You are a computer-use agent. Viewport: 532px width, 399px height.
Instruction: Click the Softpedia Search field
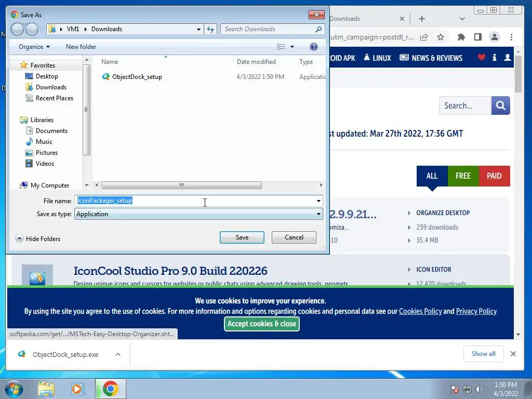[x=465, y=105]
